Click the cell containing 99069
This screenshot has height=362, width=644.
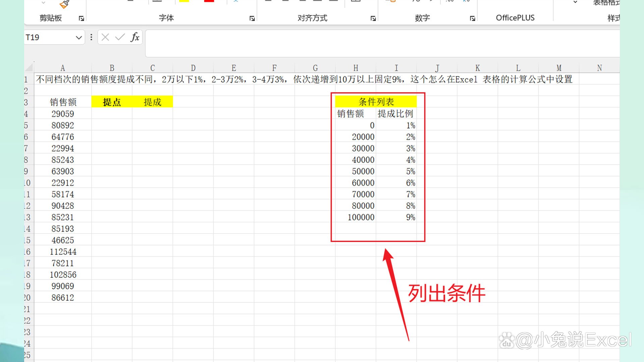[63, 286]
